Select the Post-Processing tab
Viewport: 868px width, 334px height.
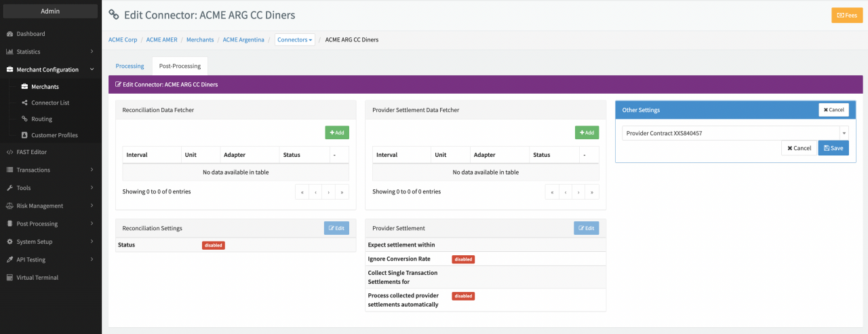coord(180,66)
